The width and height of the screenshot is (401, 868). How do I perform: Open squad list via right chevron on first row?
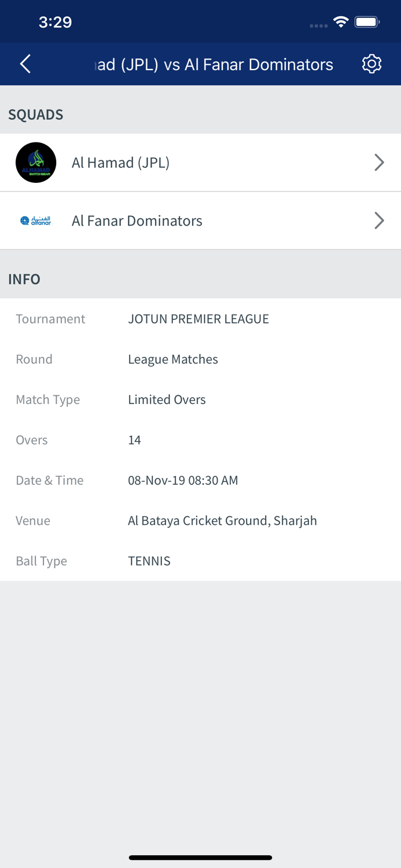pyautogui.click(x=379, y=163)
